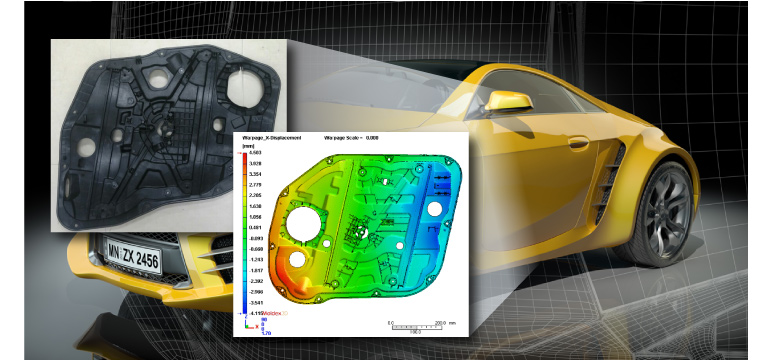Click the Warpage_X-Displacement title text
Viewport: 760px width, 360px height.
click(272, 138)
